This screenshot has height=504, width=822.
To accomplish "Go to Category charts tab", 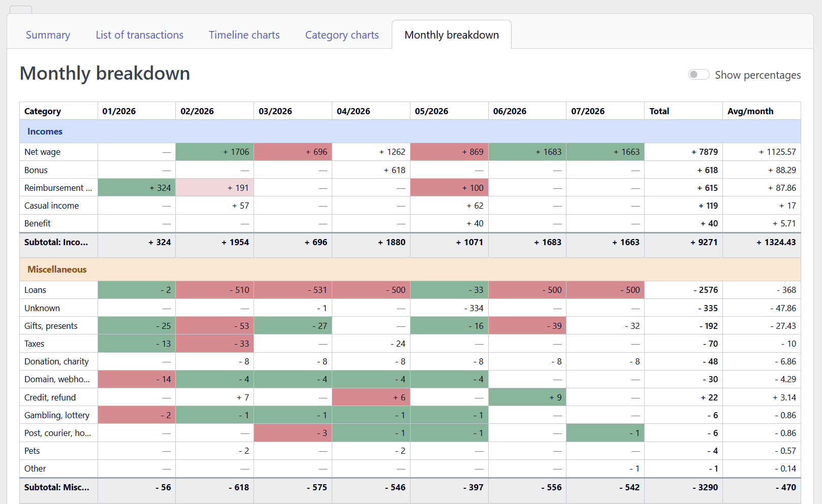I will tap(342, 35).
